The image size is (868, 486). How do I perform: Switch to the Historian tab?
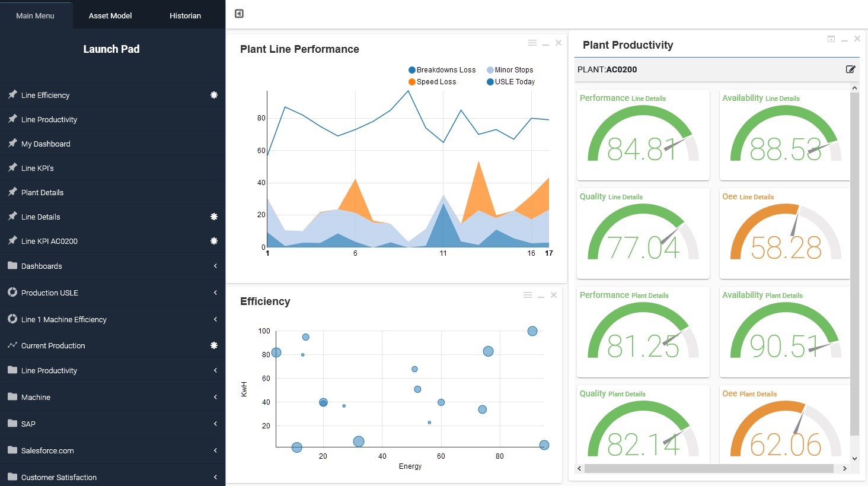(x=185, y=15)
